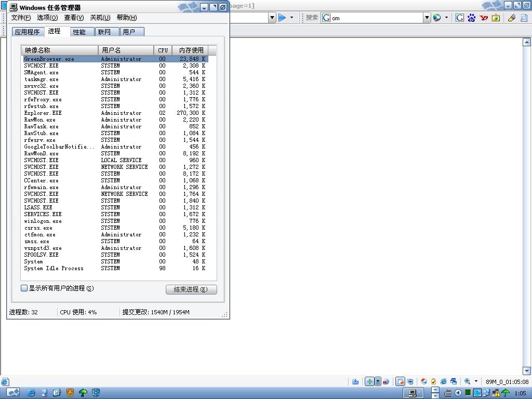Click the blue Go arrow in browser toolbar
This screenshot has height=399, width=532.
click(x=282, y=18)
